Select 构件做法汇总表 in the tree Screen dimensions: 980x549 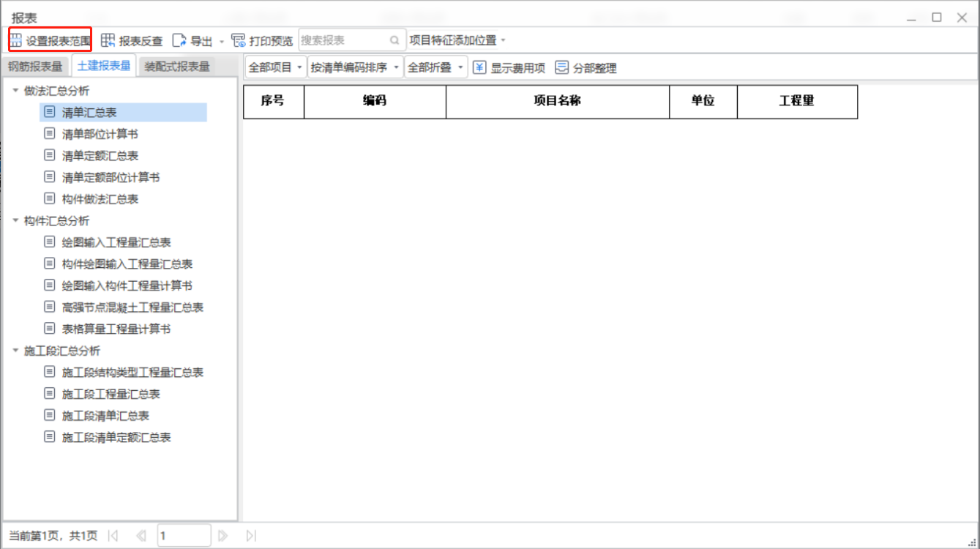[x=100, y=198]
